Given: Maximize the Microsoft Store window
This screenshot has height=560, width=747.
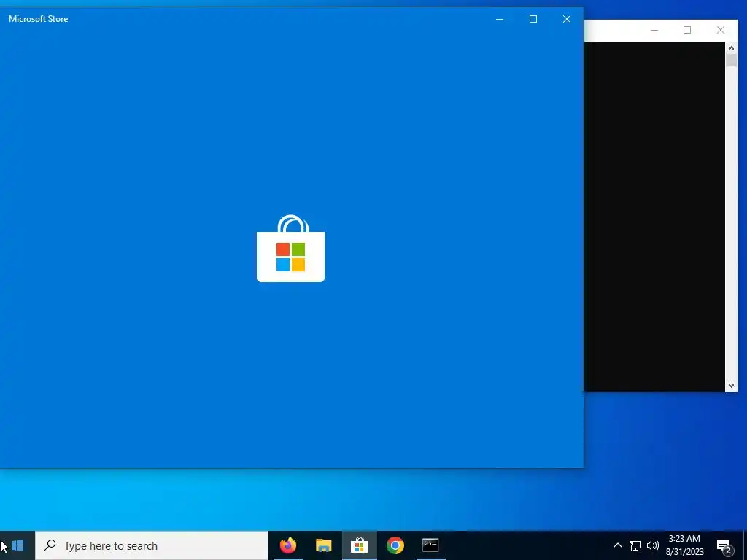Looking at the screenshot, I should [x=533, y=19].
